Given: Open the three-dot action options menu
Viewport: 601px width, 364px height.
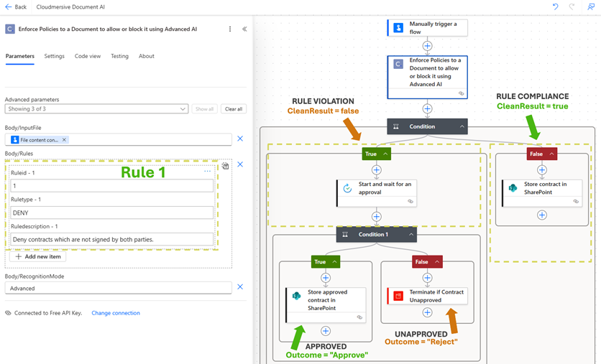Looking at the screenshot, I should point(230,29).
